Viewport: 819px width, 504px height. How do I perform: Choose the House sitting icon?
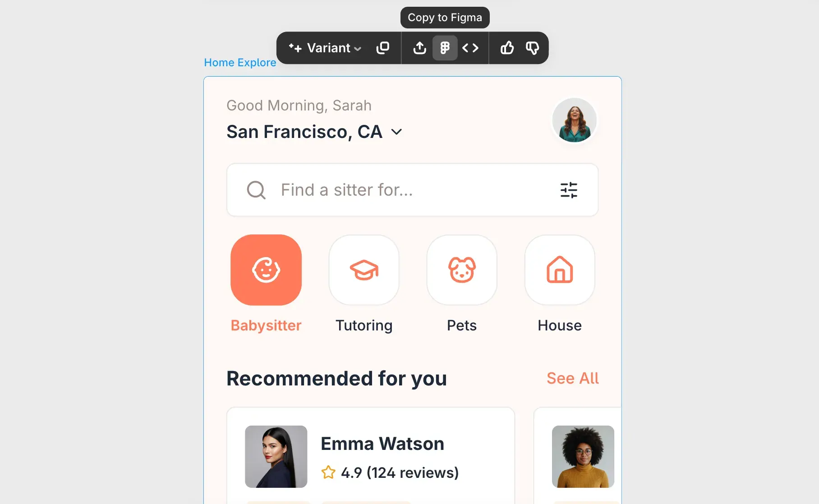point(559,270)
